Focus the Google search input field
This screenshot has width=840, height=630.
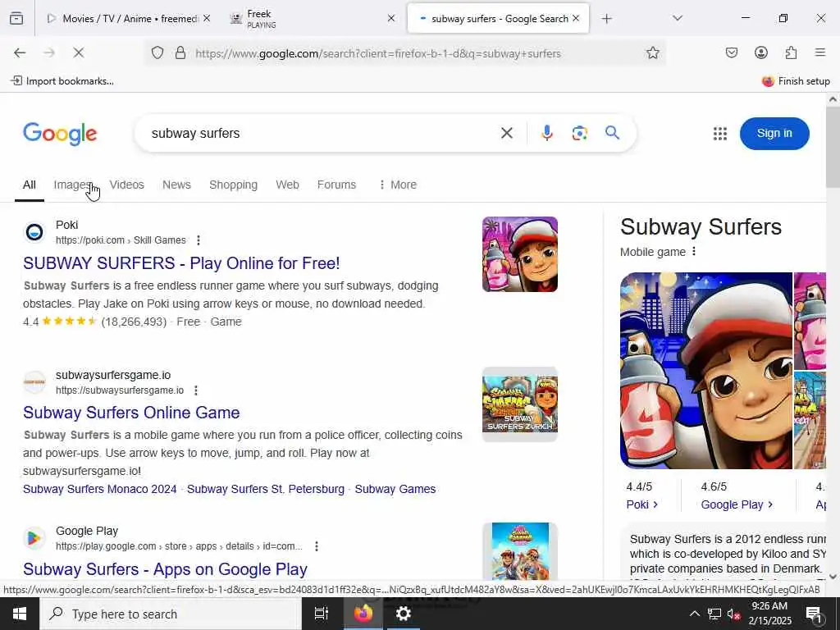tap(321, 134)
